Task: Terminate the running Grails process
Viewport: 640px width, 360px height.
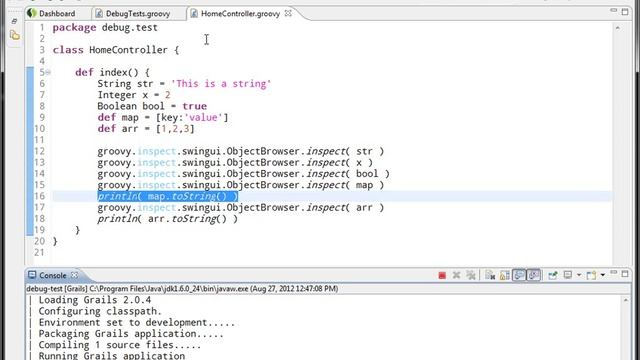Action: point(442,276)
